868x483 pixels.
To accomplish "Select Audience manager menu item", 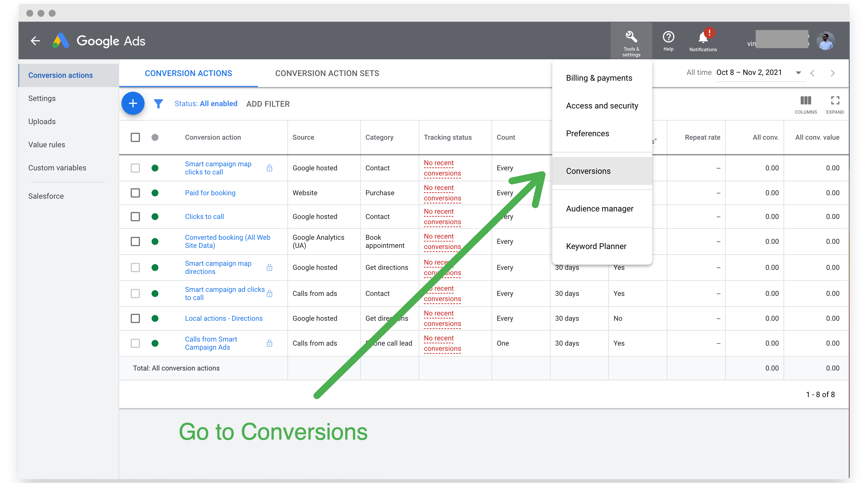I will [x=602, y=209].
